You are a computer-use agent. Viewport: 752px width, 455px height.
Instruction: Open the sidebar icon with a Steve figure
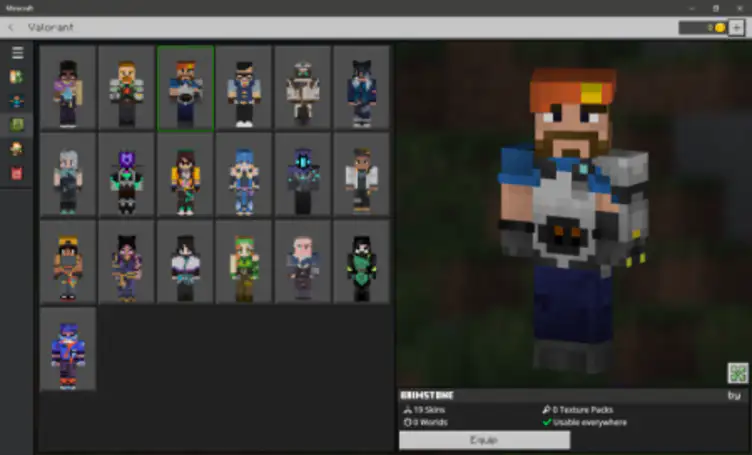click(16, 101)
